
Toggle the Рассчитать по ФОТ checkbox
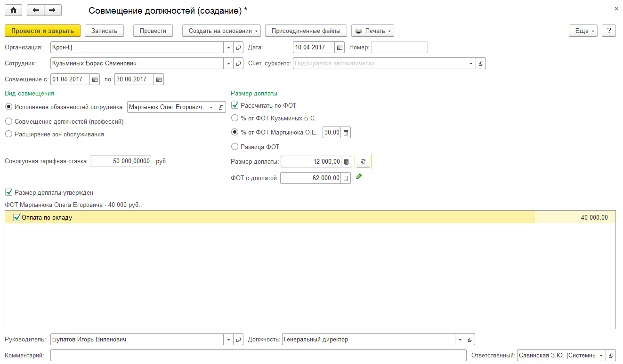235,105
